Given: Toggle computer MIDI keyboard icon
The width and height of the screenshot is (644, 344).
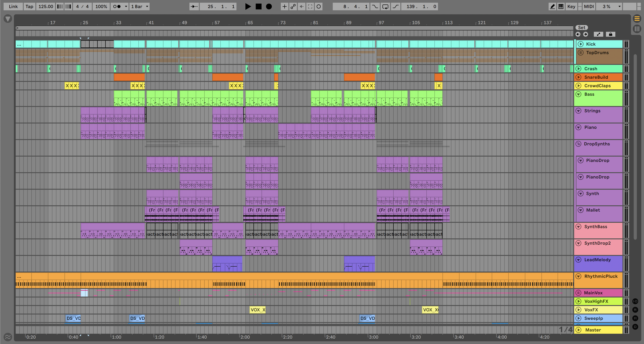Looking at the screenshot, I should (x=561, y=6).
